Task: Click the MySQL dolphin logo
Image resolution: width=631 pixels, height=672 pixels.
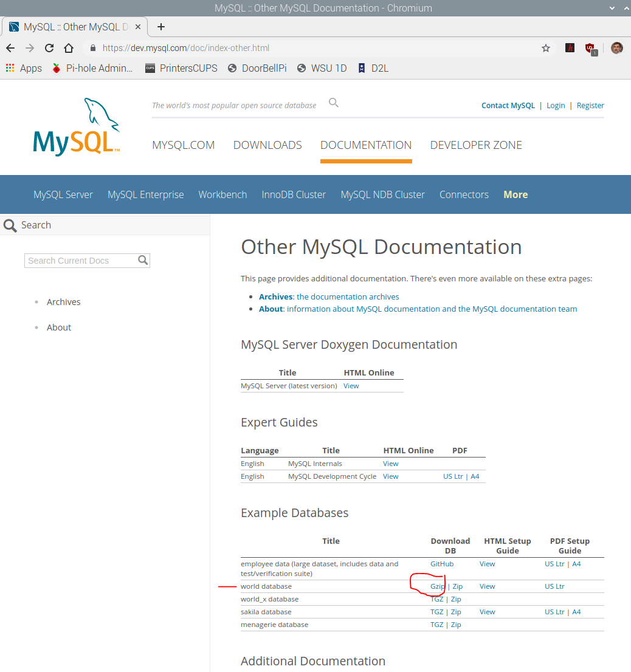Action: point(77,127)
